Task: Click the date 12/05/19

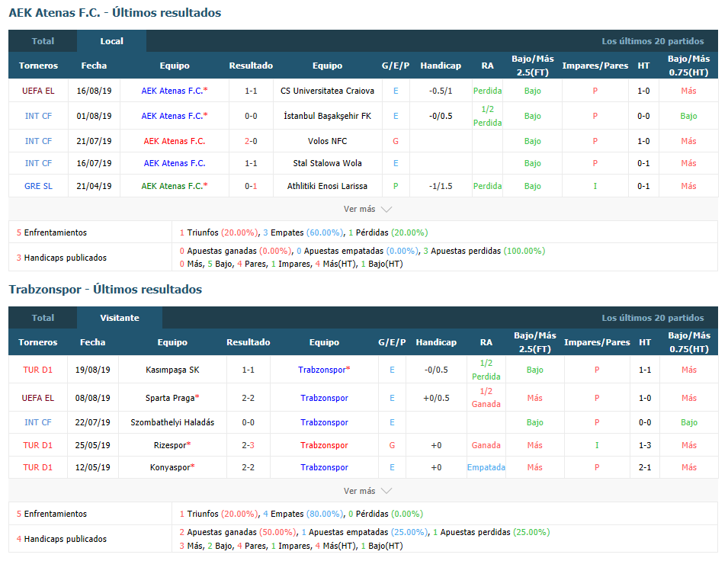Action: (92, 468)
